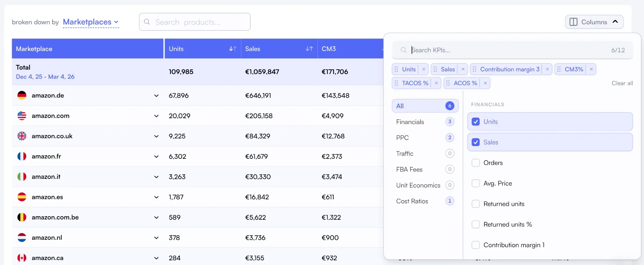The width and height of the screenshot is (644, 265).
Task: Click Clear all selected KPIs
Action: tap(622, 83)
